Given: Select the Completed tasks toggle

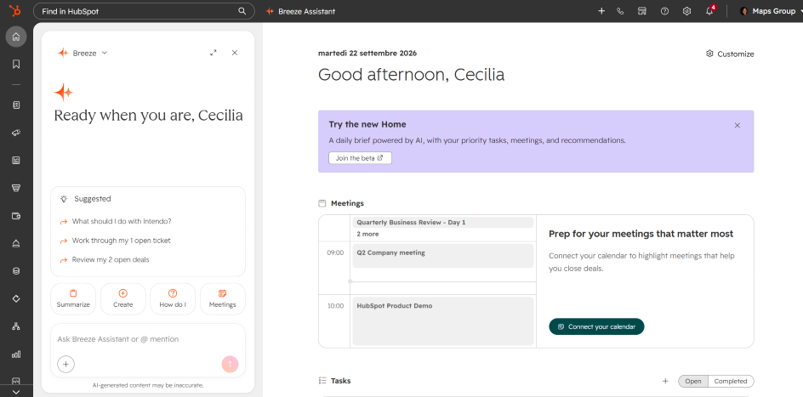Looking at the screenshot, I should (731, 381).
